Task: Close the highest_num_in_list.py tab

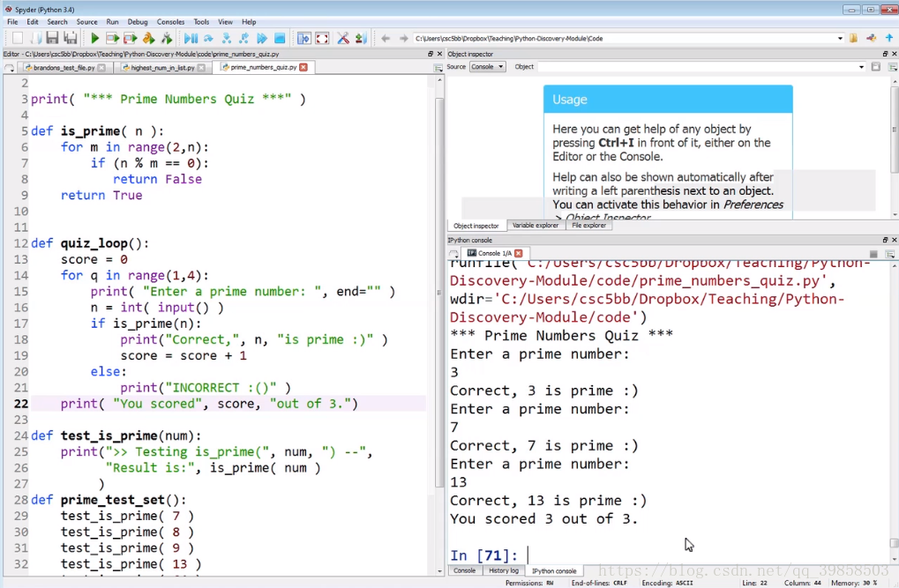Action: (201, 68)
